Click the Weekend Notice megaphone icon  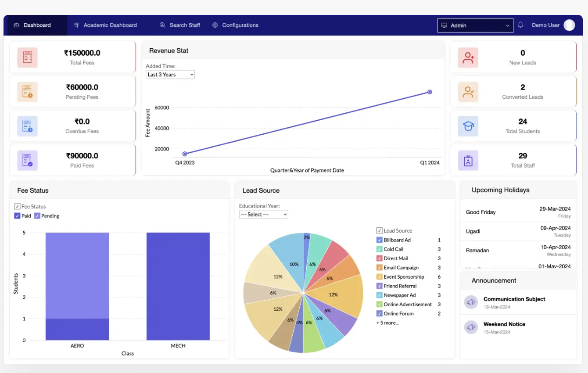pyautogui.click(x=471, y=327)
